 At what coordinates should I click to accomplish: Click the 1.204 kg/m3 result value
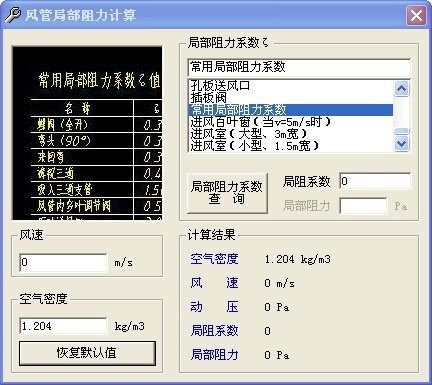tap(298, 259)
